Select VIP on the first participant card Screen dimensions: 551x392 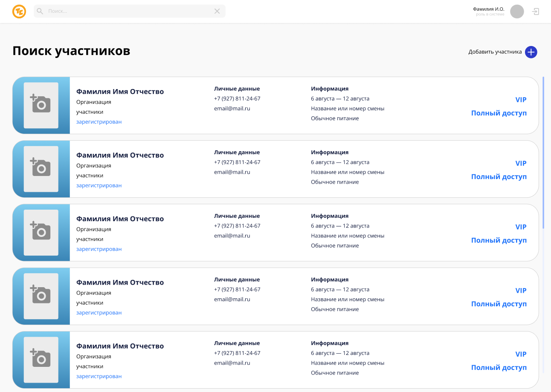pyautogui.click(x=521, y=100)
